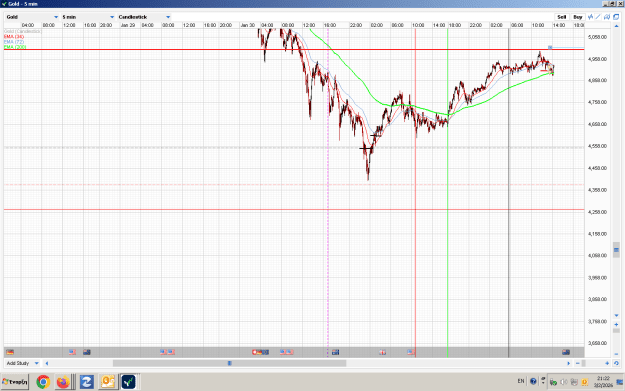Click the flag event marker near dashed magenta line

[x=336, y=352]
